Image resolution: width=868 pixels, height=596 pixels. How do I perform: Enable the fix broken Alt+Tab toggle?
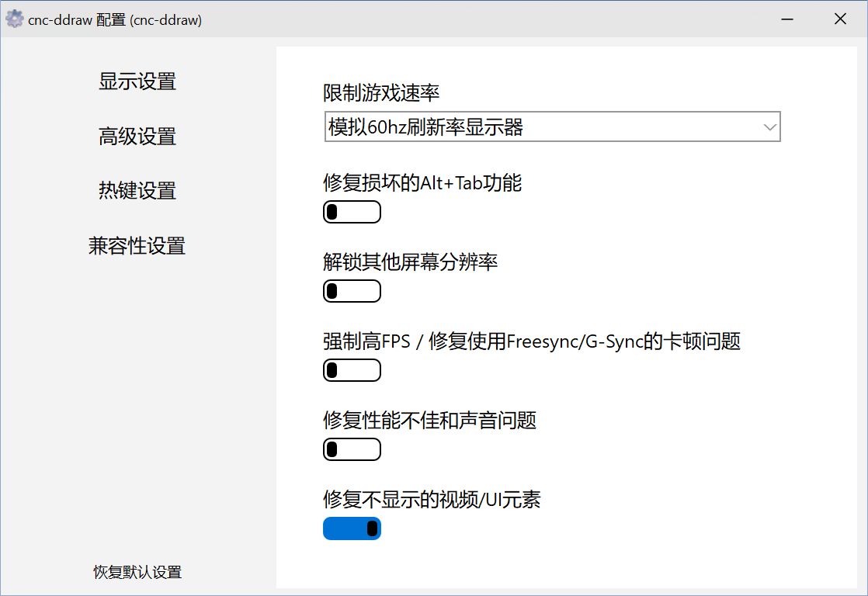tap(352, 212)
